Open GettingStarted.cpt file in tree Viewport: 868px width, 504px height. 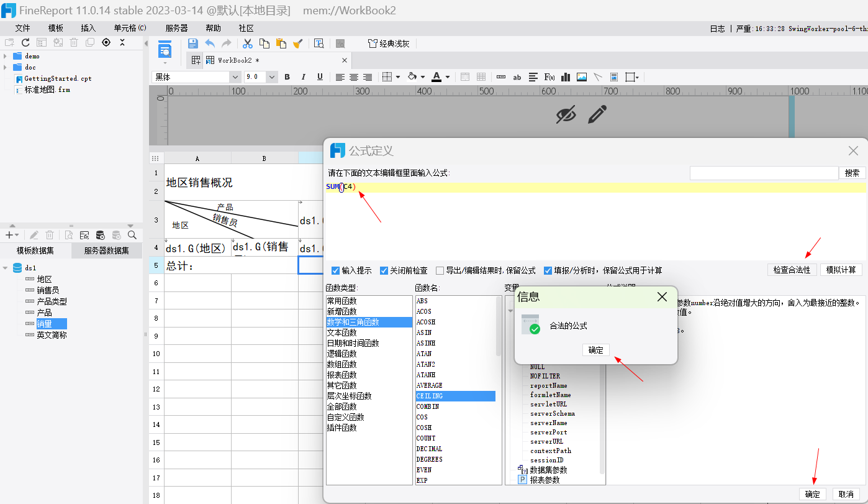(58, 79)
